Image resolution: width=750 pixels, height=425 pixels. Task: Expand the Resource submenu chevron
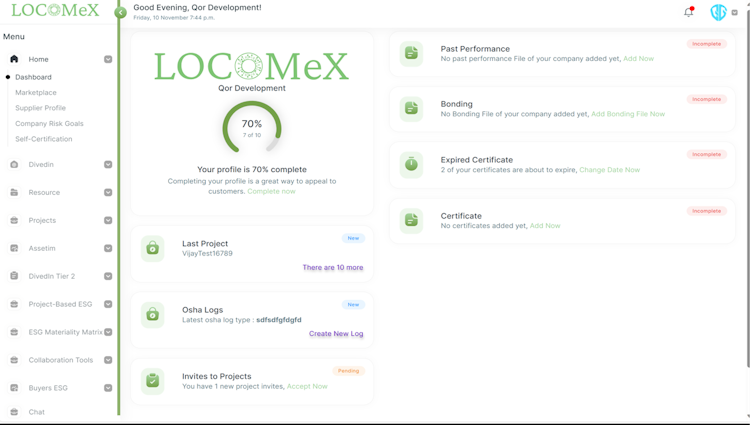click(108, 193)
